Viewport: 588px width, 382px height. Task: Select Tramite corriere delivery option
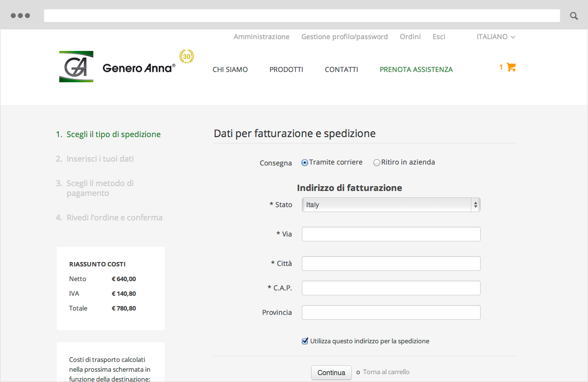[x=304, y=162]
